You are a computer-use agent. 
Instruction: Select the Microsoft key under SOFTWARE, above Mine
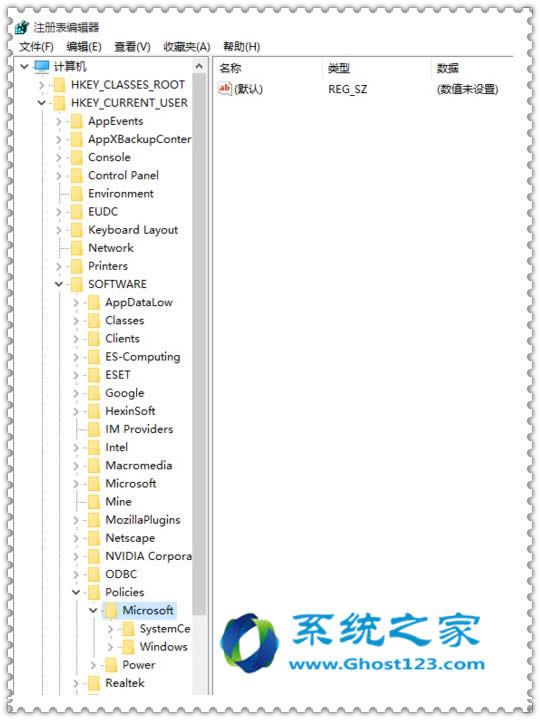[x=131, y=484]
